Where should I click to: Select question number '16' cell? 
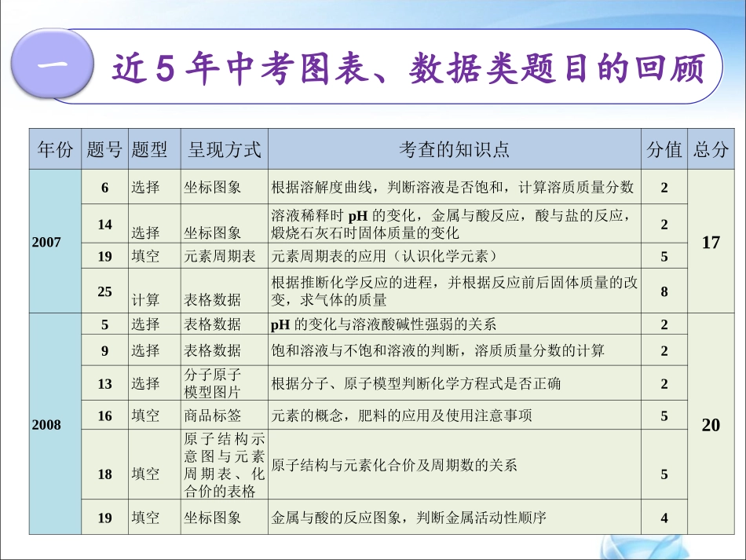pos(104,415)
